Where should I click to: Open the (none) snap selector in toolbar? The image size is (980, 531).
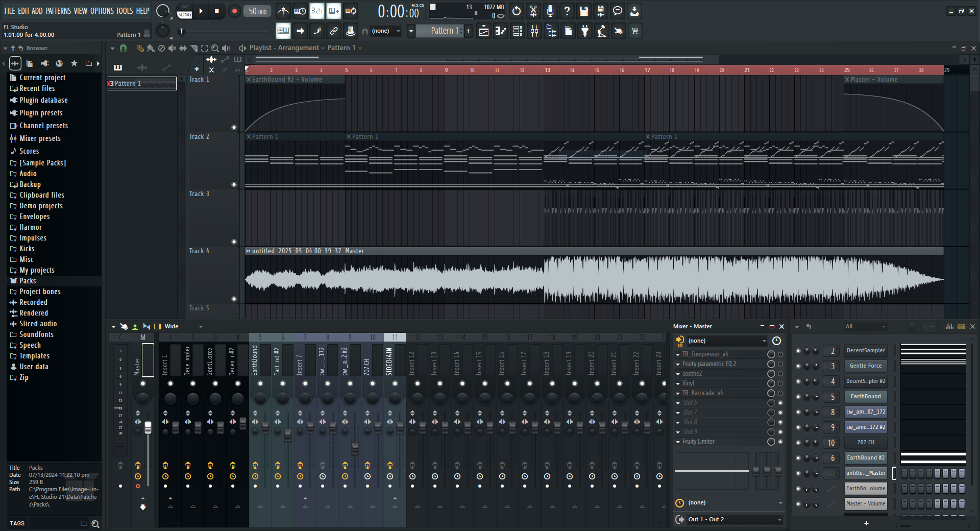click(386, 31)
